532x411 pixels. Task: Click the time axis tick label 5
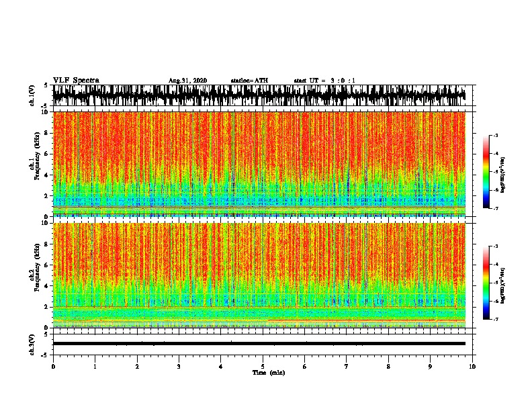click(263, 367)
